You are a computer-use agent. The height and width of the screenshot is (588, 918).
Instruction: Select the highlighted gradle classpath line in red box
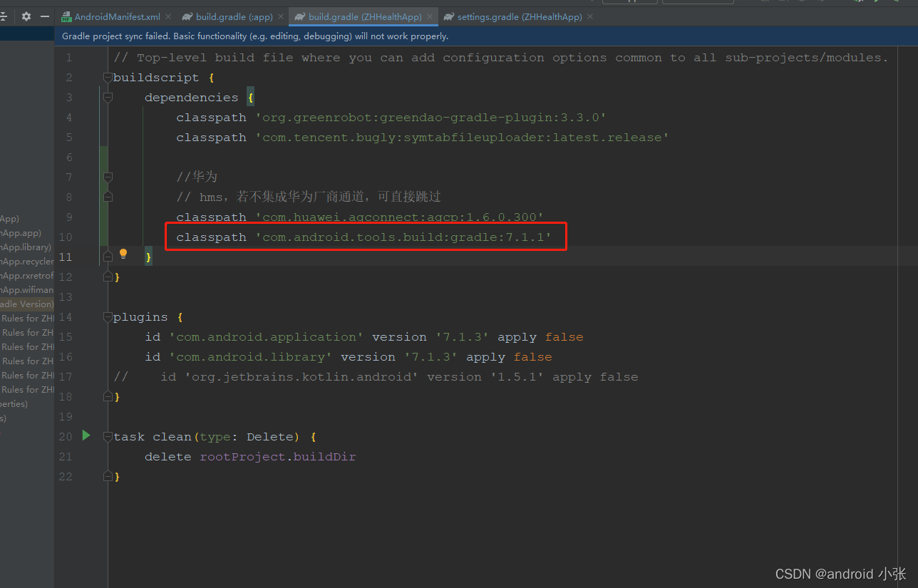click(366, 236)
